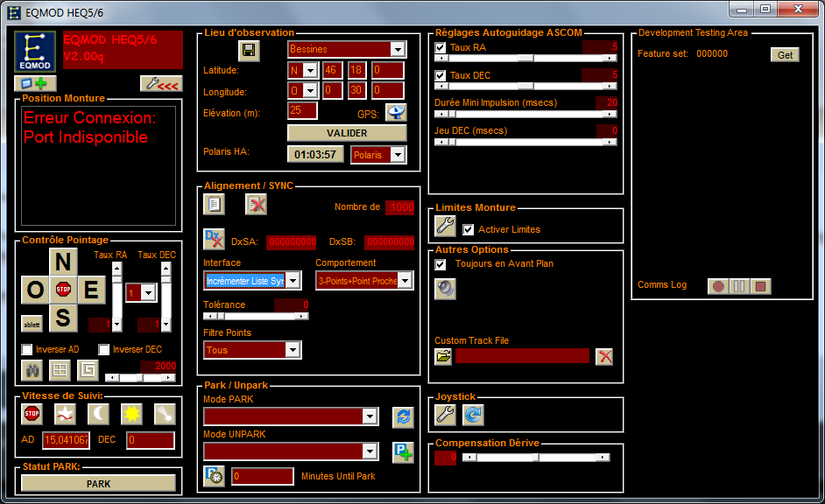Open the Comportement 3-Points dropdown

(405, 281)
